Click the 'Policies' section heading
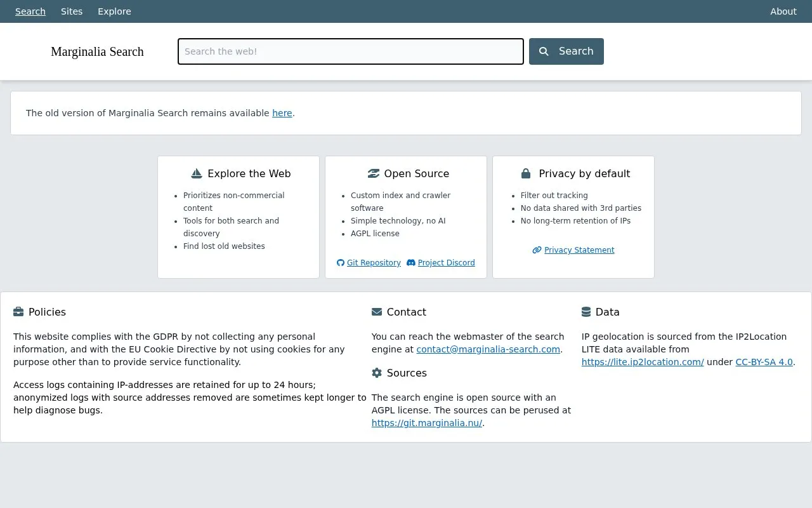812x508 pixels. (47, 312)
